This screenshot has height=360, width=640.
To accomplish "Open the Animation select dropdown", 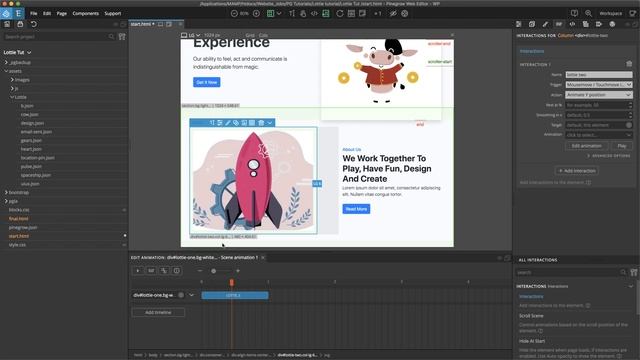I will click(599, 135).
